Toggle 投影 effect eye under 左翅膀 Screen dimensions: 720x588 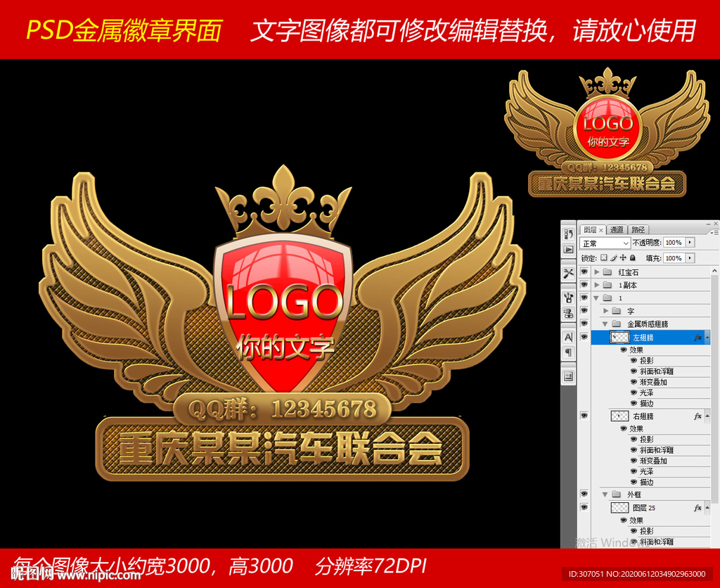[x=634, y=361]
